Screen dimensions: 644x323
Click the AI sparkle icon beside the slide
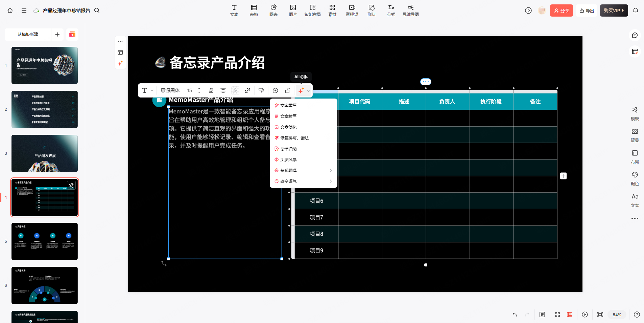click(x=120, y=63)
